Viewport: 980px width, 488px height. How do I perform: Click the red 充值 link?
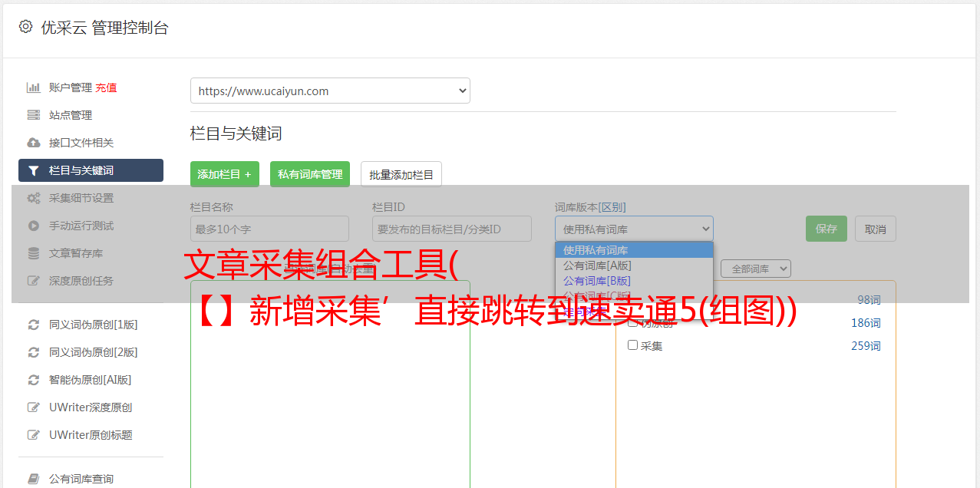107,87
